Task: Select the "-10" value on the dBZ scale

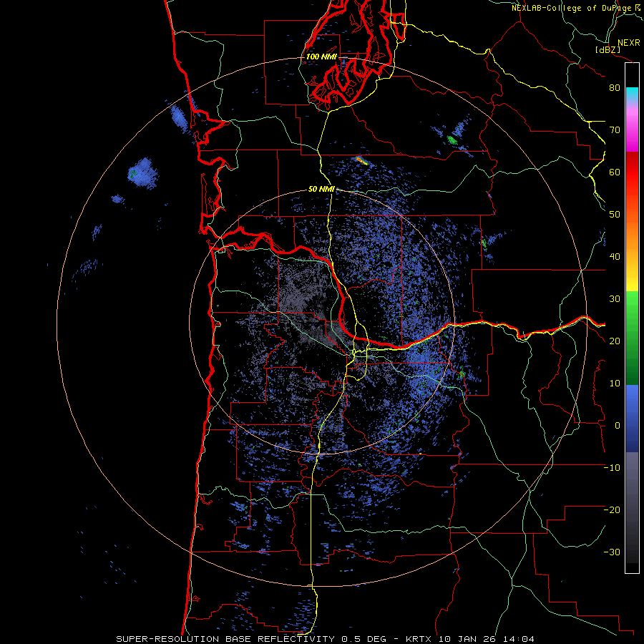Action: coord(612,467)
